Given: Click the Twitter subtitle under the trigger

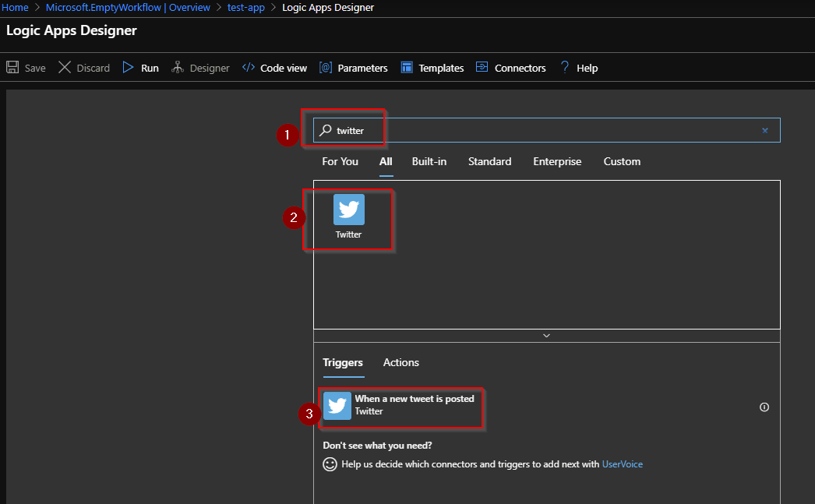Looking at the screenshot, I should coord(369,411).
